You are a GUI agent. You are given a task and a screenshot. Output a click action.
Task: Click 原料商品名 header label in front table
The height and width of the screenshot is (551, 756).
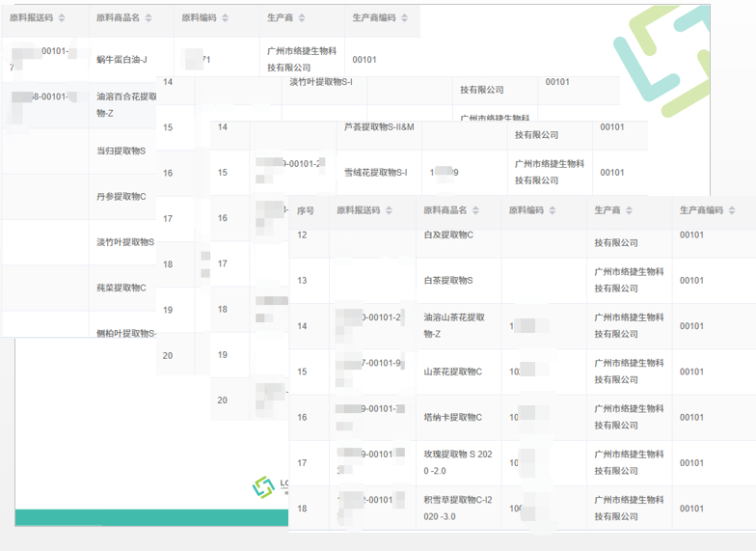point(445,210)
